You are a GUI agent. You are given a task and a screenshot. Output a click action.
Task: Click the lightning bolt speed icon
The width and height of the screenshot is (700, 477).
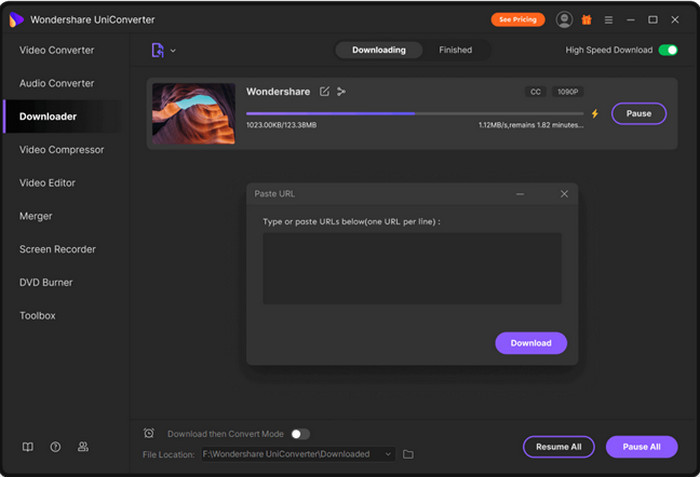tap(595, 113)
